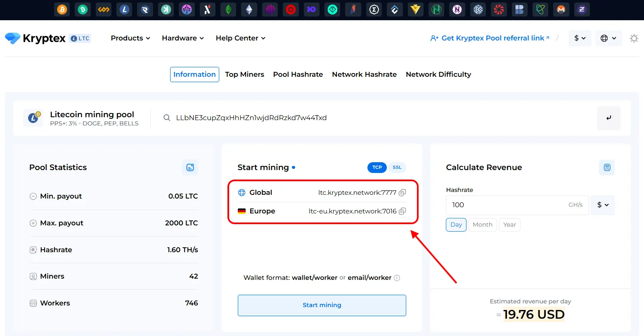Open the white Ethereum diamond coin icon

click(x=249, y=9)
